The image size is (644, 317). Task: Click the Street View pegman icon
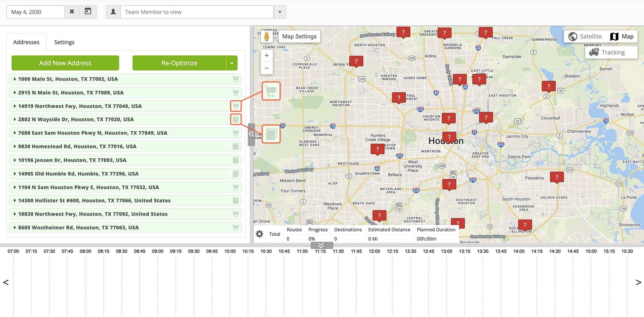click(x=266, y=36)
